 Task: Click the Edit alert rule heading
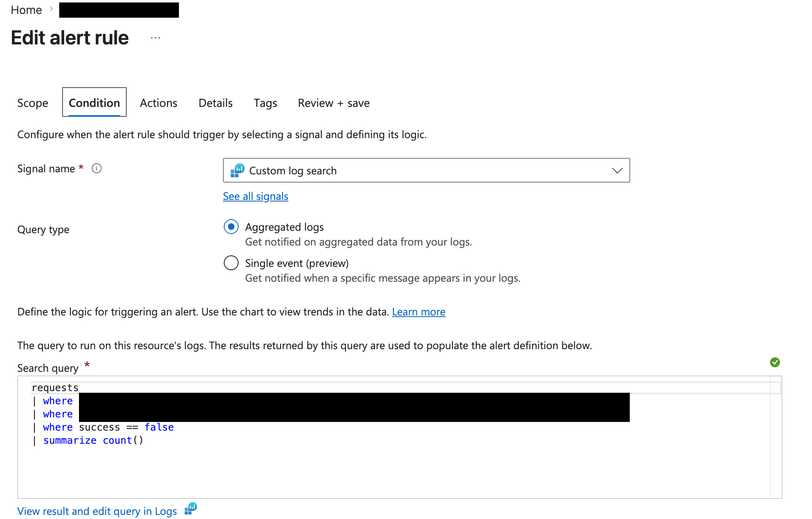pyautogui.click(x=70, y=38)
